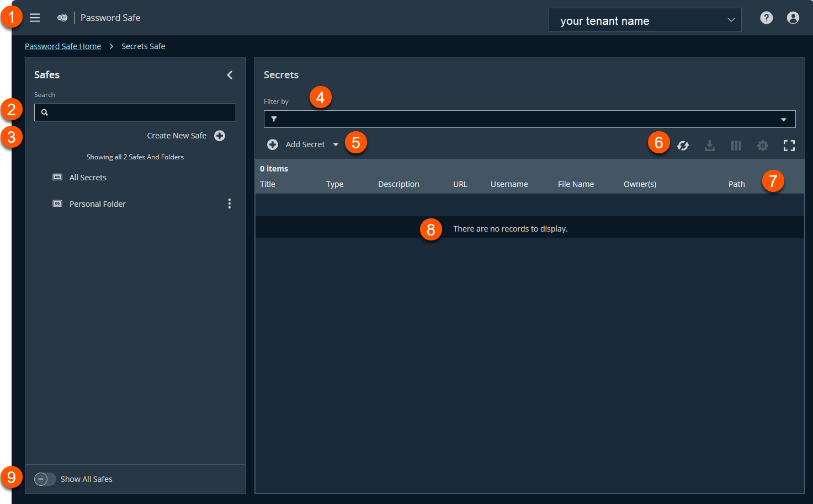Click the Add Secret button label
Screen dimensions: 813x504
tap(305, 144)
